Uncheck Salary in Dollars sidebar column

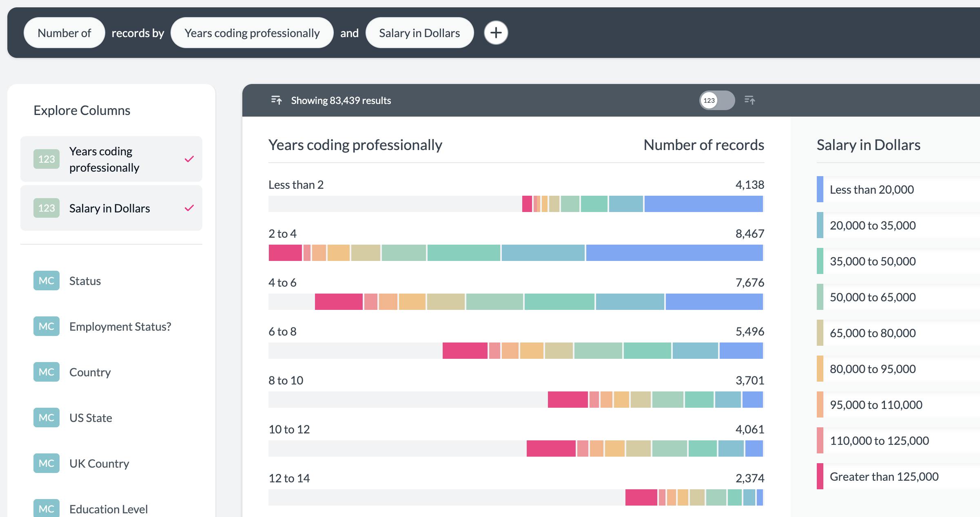(189, 208)
